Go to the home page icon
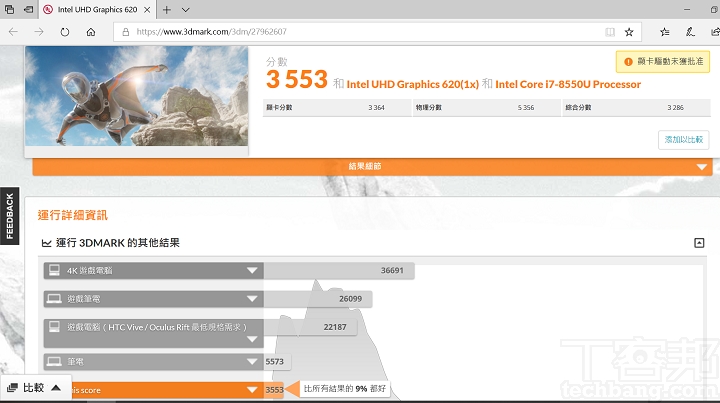 tap(91, 32)
